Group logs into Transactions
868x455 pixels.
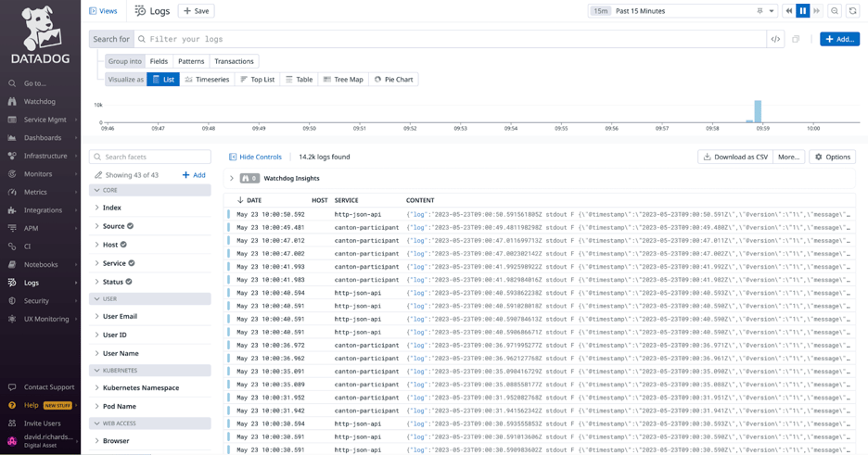point(235,61)
